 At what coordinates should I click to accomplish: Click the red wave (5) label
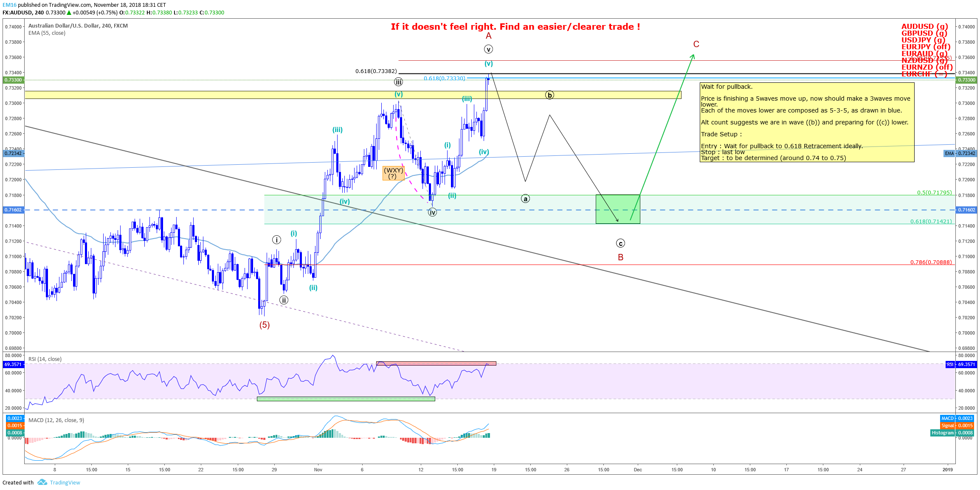pyautogui.click(x=265, y=325)
